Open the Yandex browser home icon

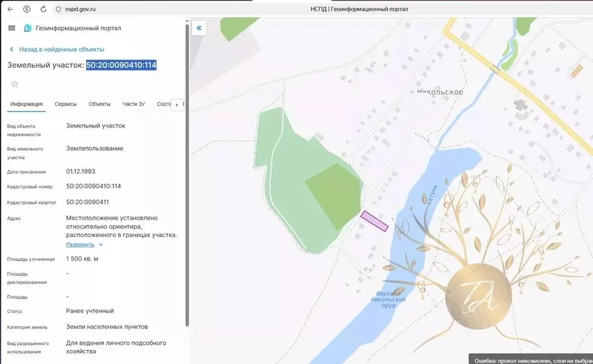(x=27, y=9)
